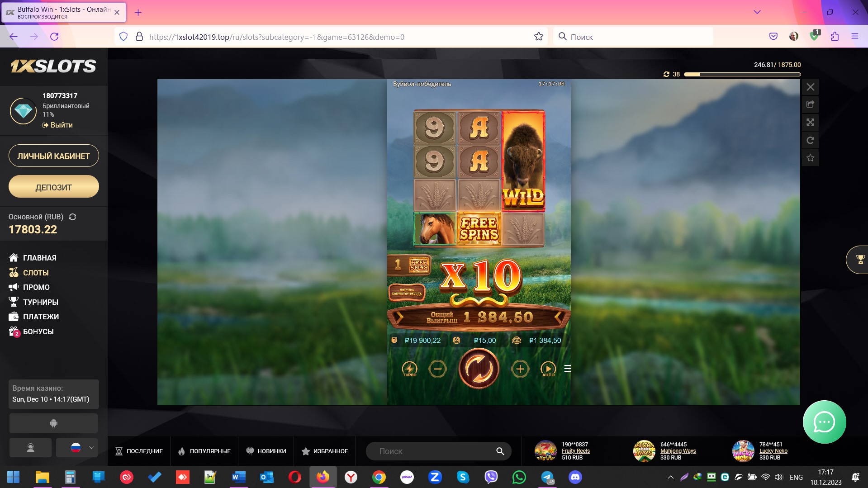The height and width of the screenshot is (488, 868).
Task: Open the Mahjong Ways game link
Action: [678, 451]
